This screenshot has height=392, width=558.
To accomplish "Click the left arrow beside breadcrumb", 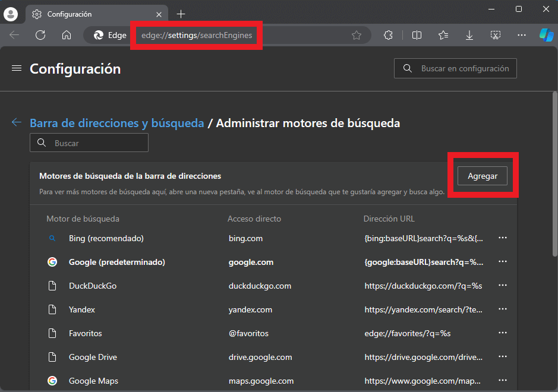I will coord(17,122).
